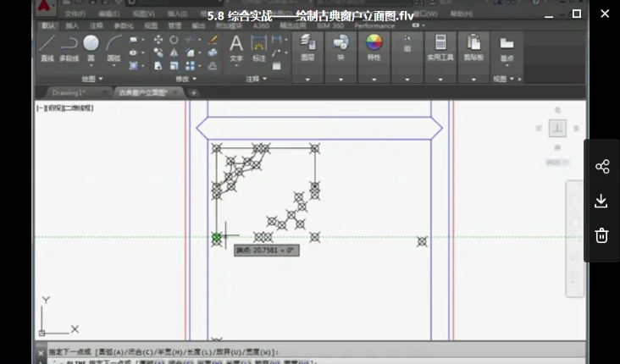This screenshot has width=620, height=364.
Task: Switch to the Parametric (参数化) ribbon tab
Action: [124, 25]
